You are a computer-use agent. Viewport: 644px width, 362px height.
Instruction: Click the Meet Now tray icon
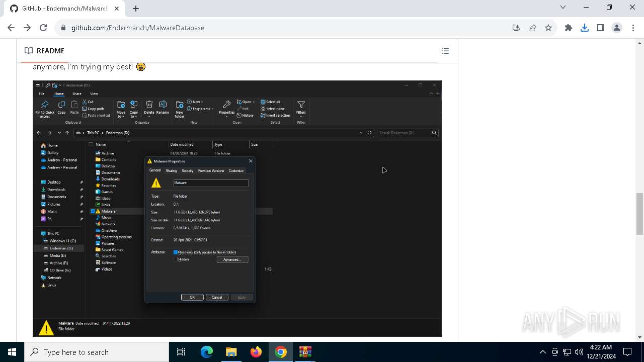555,352
